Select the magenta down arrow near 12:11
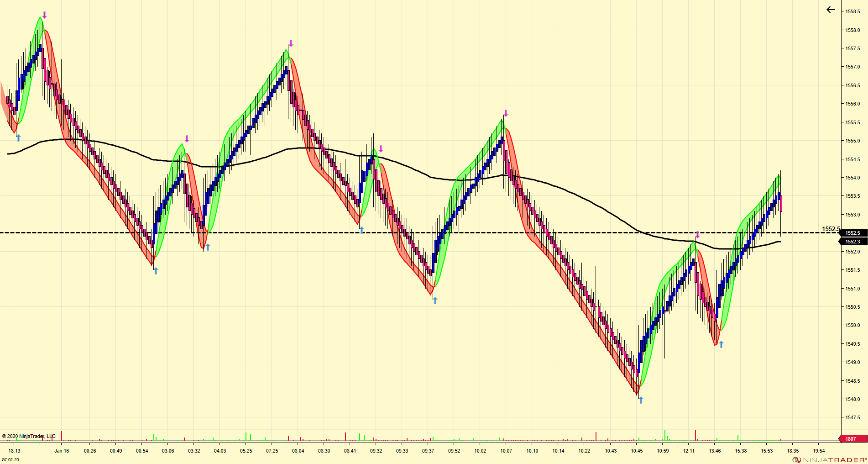868x464 pixels. click(697, 235)
